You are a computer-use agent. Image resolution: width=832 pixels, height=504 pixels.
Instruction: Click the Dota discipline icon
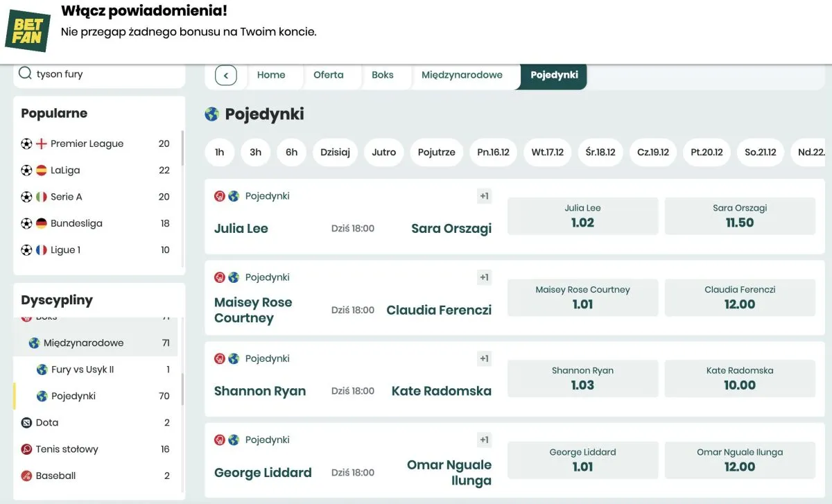click(26, 422)
